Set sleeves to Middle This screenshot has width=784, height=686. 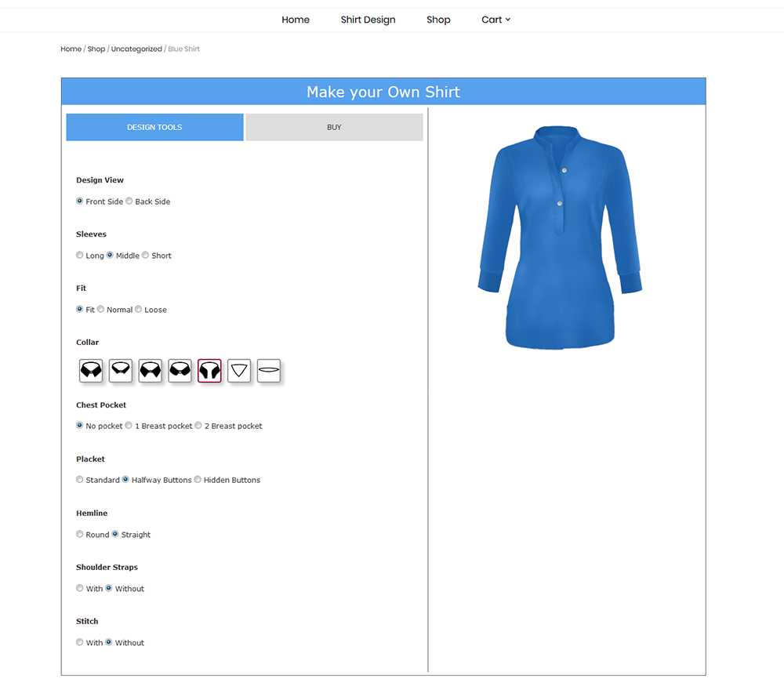(110, 255)
